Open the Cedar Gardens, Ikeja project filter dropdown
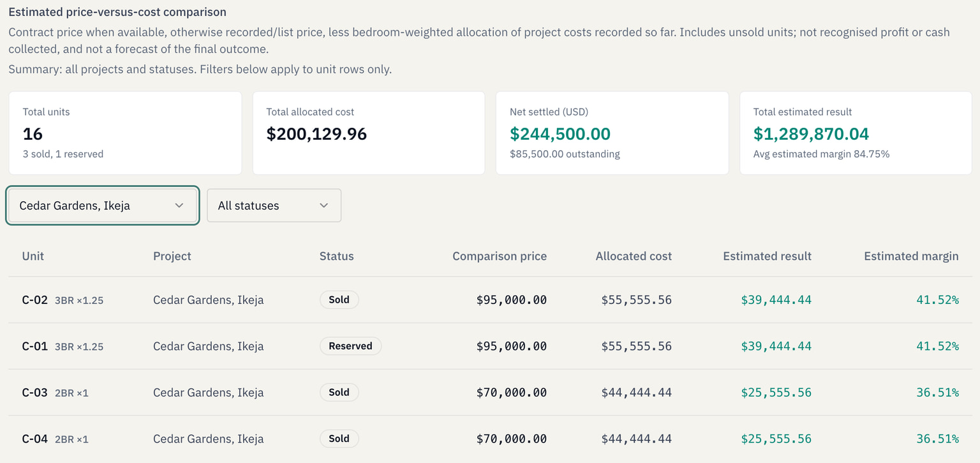The image size is (980, 463). 103,206
